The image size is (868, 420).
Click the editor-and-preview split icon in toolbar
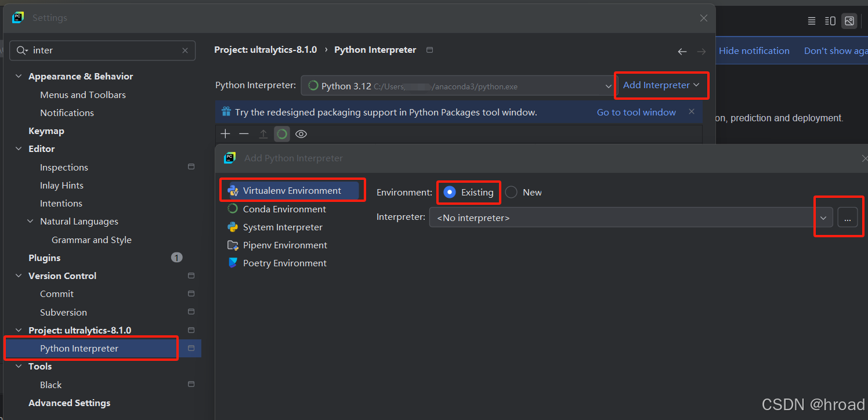(x=830, y=21)
